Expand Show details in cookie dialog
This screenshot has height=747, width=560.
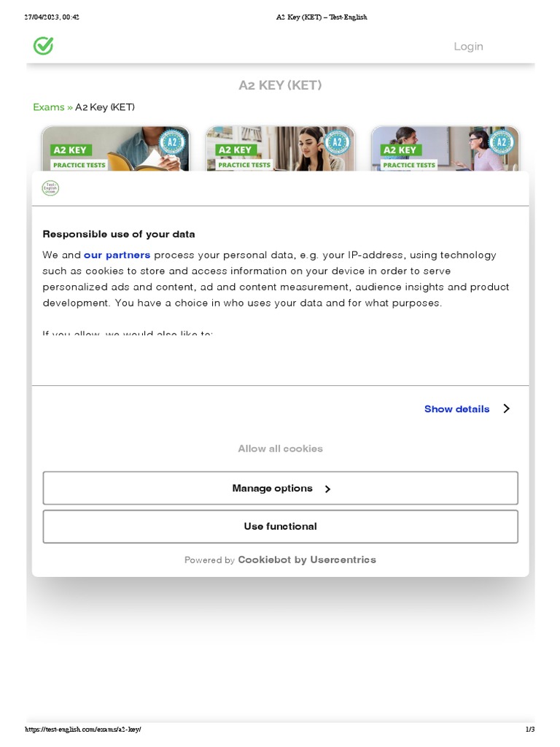(x=456, y=409)
